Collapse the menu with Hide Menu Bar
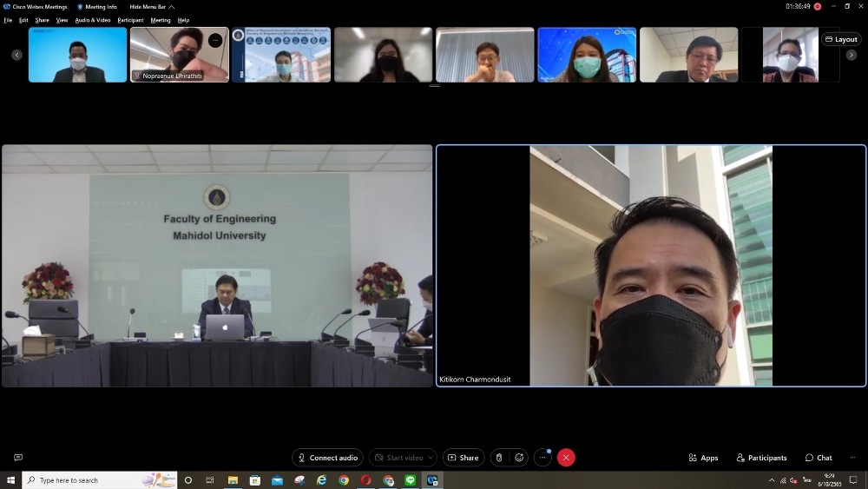This screenshot has width=868, height=489. [152, 7]
